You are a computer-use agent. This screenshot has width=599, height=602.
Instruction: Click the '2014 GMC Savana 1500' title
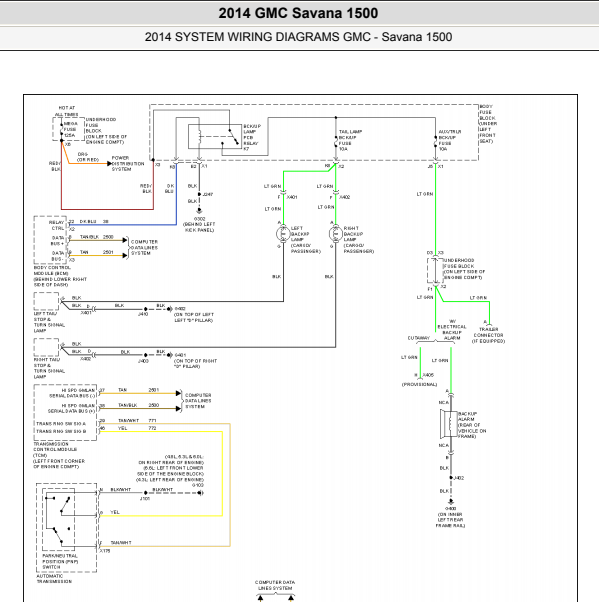click(x=298, y=13)
